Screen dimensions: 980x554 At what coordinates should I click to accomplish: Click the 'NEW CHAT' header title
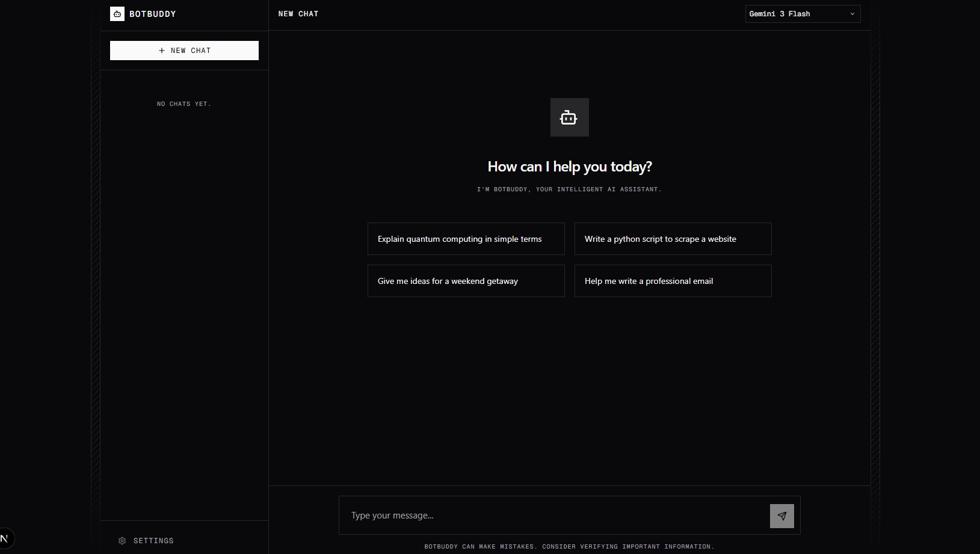click(298, 14)
